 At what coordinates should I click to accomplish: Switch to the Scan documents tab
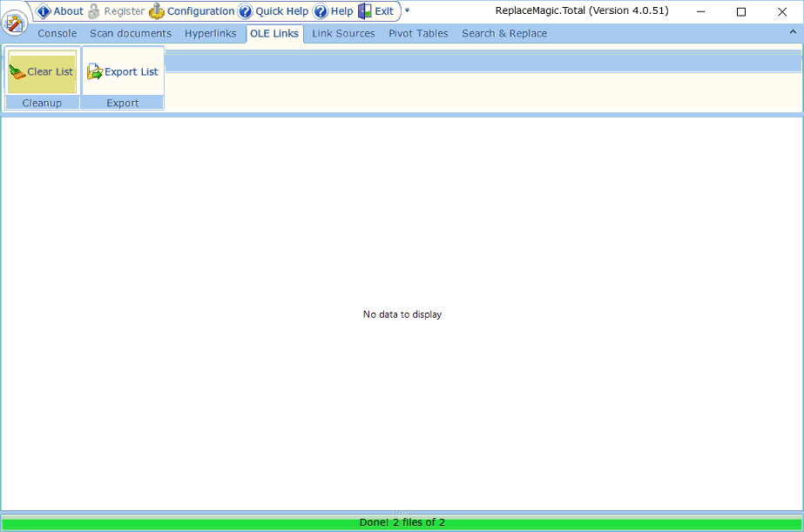tap(131, 33)
